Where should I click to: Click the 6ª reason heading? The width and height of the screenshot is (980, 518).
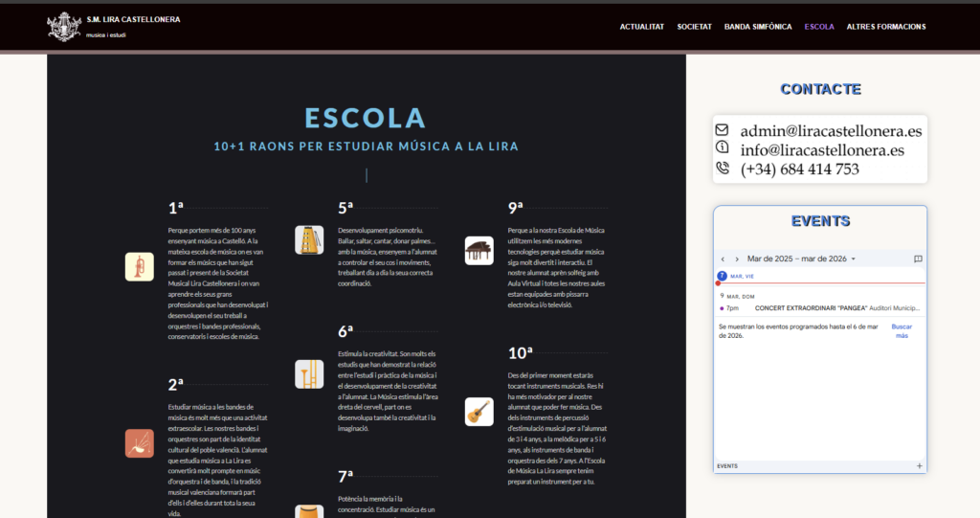(x=345, y=331)
